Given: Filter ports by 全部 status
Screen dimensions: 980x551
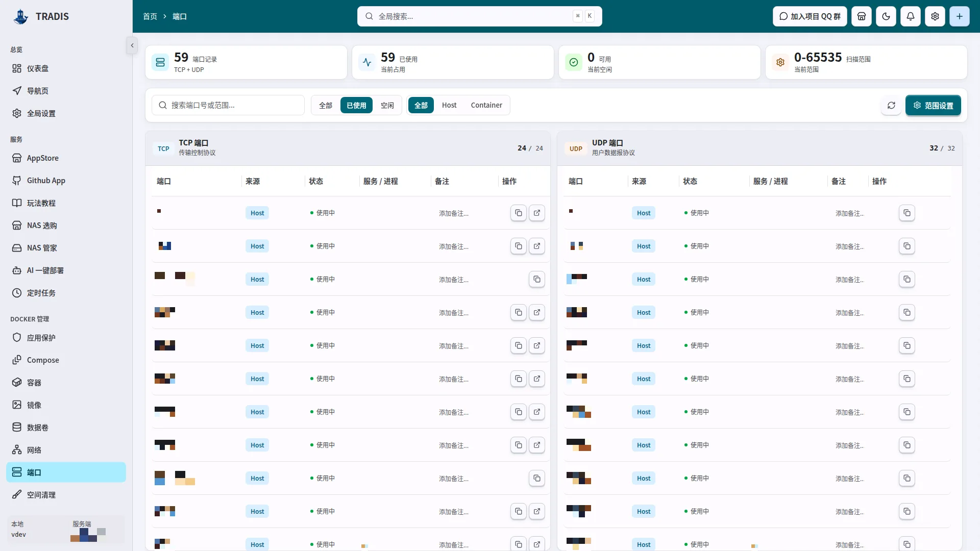Looking at the screenshot, I should click(326, 105).
